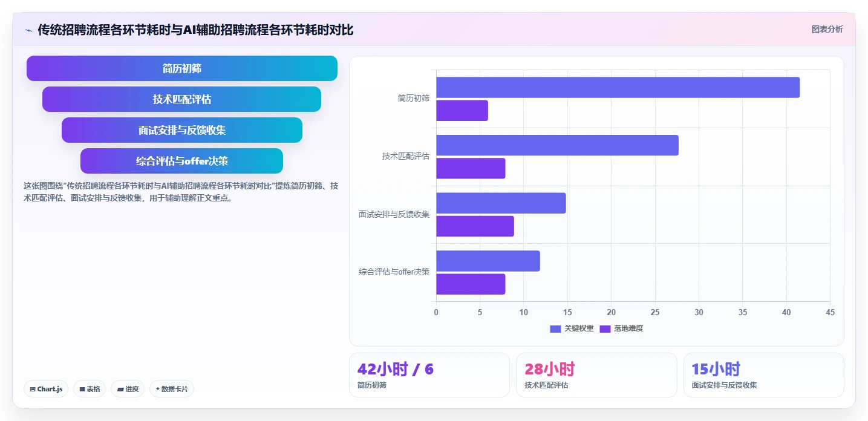868x421 pixels.
Task: Select the 技术匹配评估 funnel stage
Action: point(181,99)
